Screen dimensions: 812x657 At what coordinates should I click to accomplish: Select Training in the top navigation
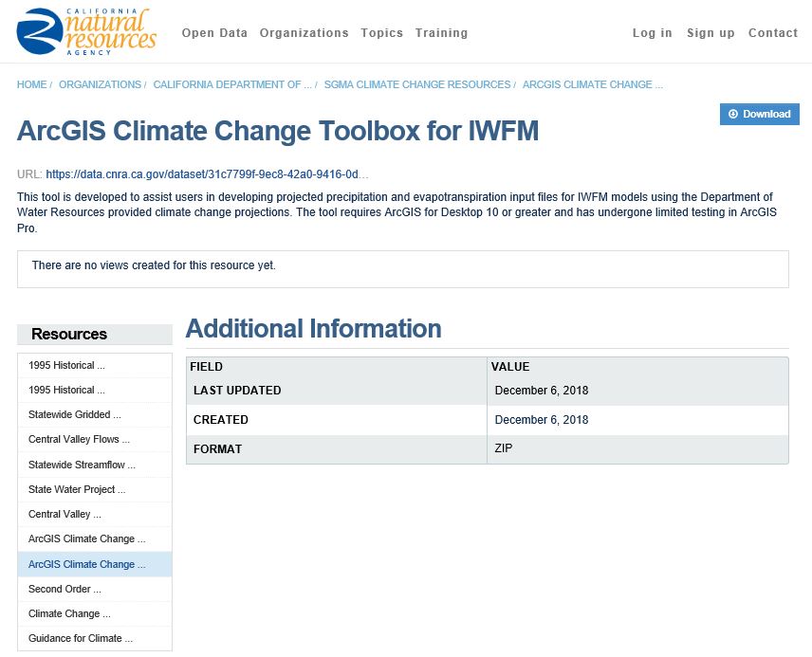click(x=441, y=33)
